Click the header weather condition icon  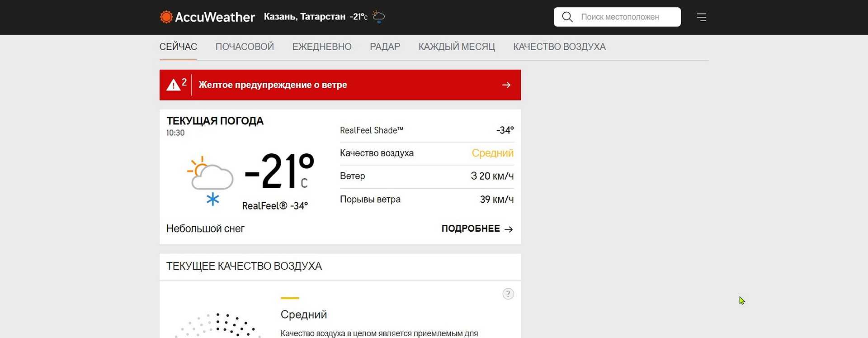coord(378,17)
